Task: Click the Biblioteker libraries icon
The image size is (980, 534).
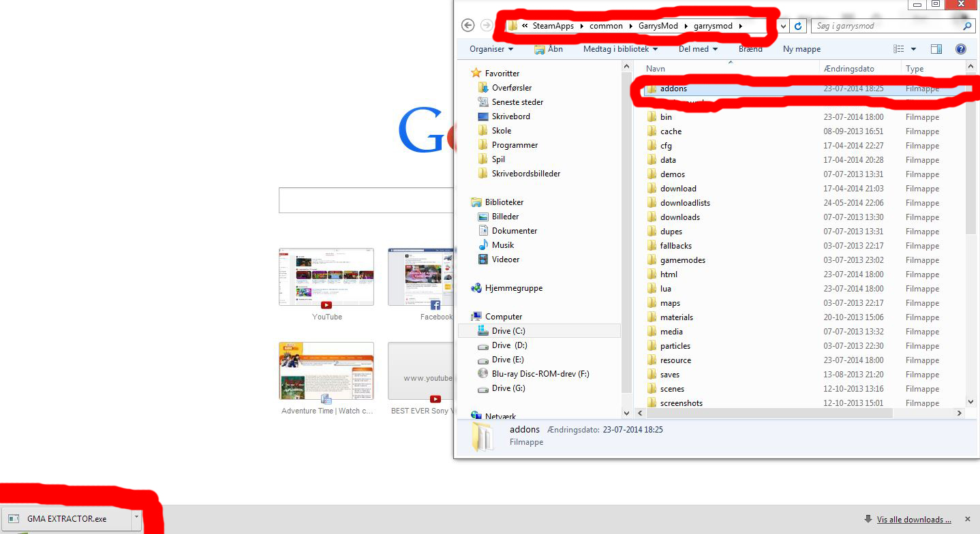Action: (476, 202)
